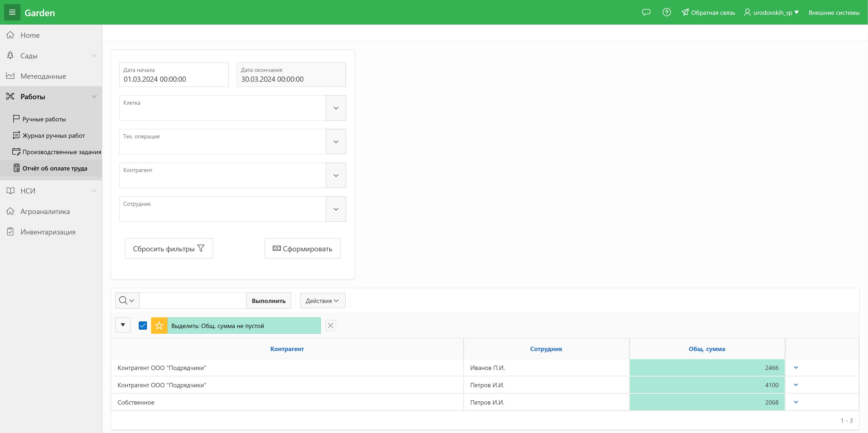This screenshot has height=433, width=868.
Task: Click the Сформировать button
Action: click(302, 249)
